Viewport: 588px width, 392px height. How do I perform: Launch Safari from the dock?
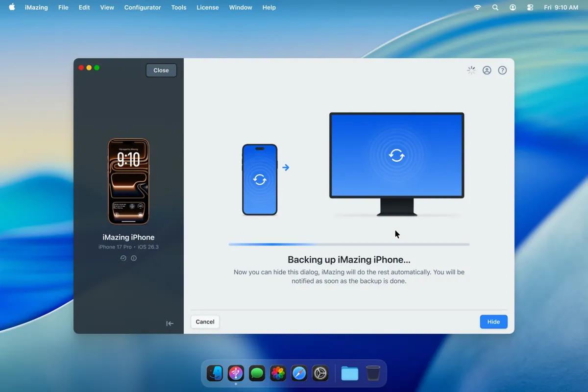pyautogui.click(x=299, y=373)
